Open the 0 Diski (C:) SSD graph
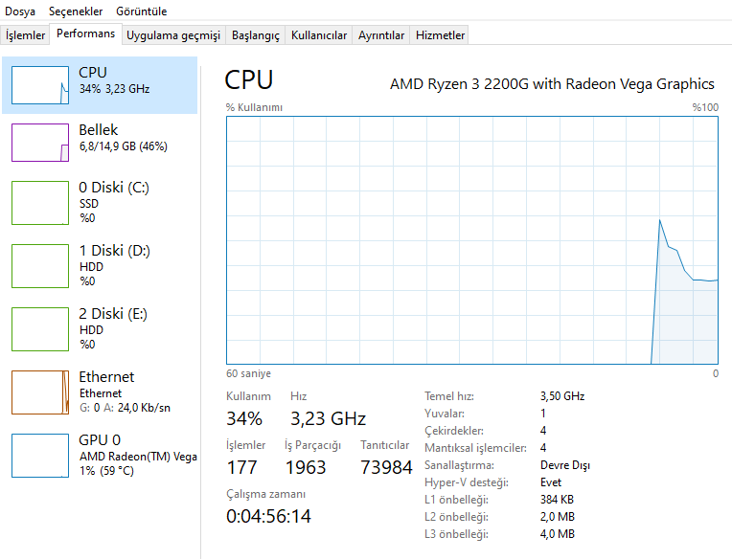The image size is (732, 560). pos(40,201)
